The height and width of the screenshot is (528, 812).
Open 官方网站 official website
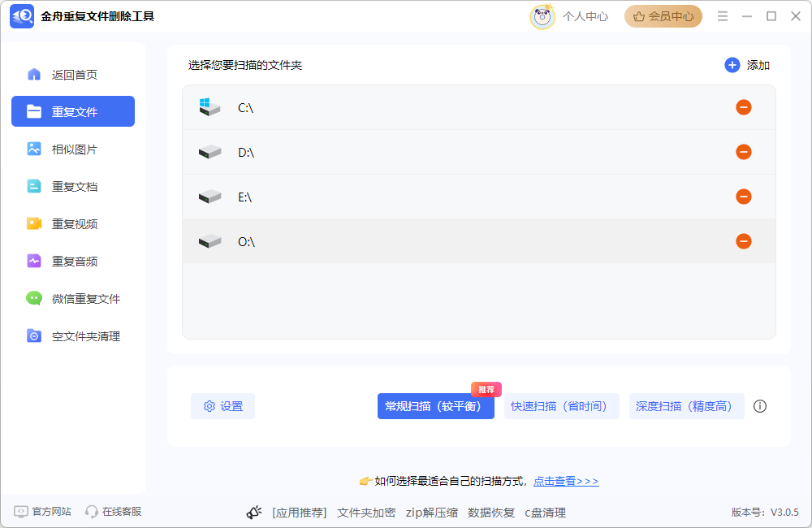coord(42,512)
